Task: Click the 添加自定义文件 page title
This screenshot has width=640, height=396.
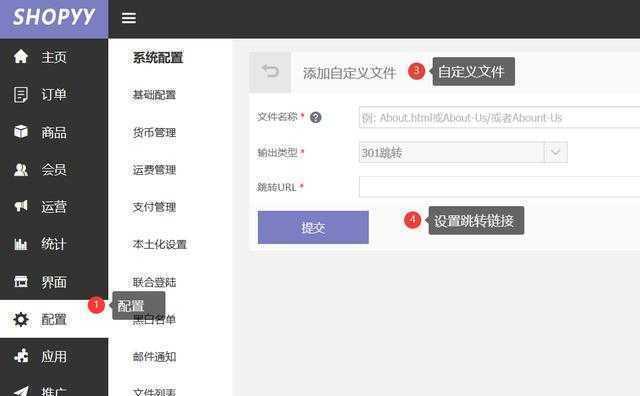Action: (x=349, y=73)
